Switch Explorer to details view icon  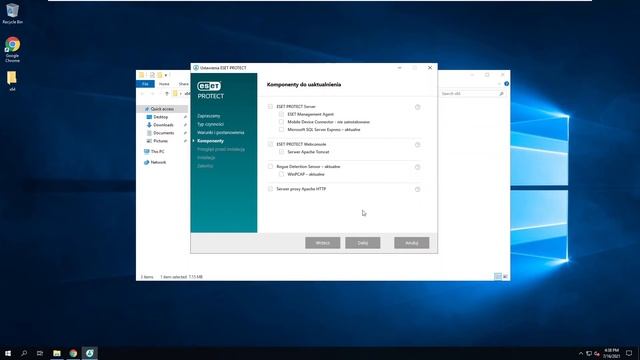(x=498, y=277)
